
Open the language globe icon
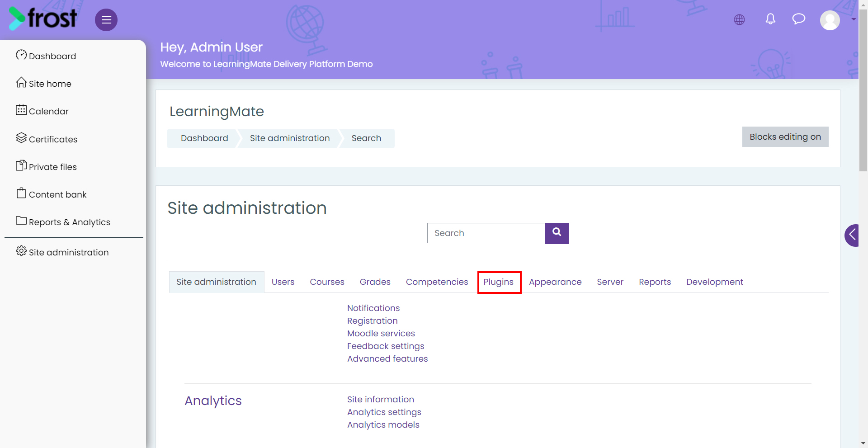point(739,19)
